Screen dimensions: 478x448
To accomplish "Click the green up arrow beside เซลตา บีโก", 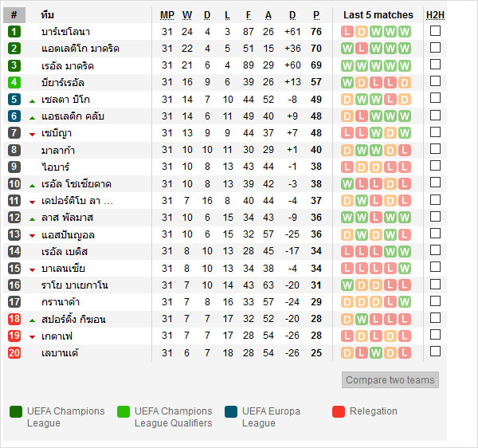I will (x=33, y=100).
